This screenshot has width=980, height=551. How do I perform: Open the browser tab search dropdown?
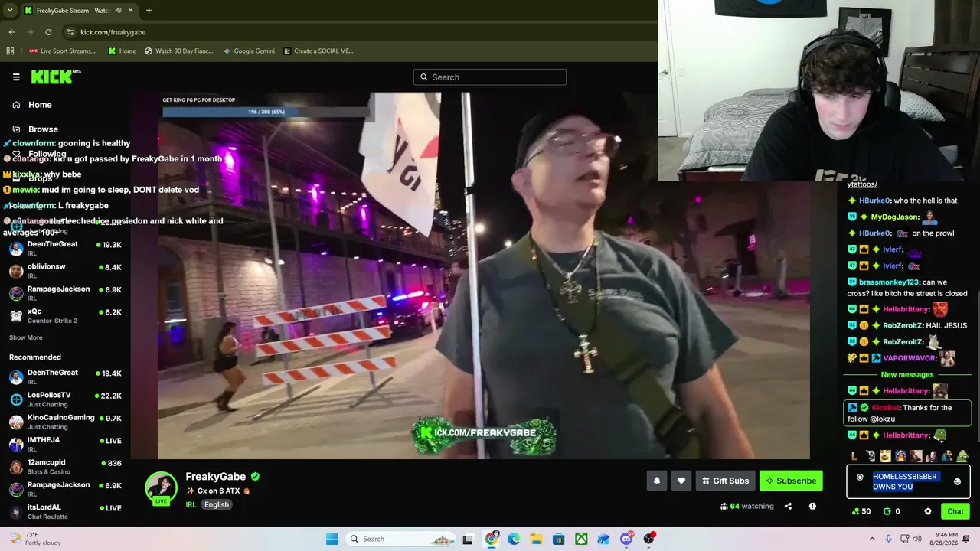click(x=10, y=11)
